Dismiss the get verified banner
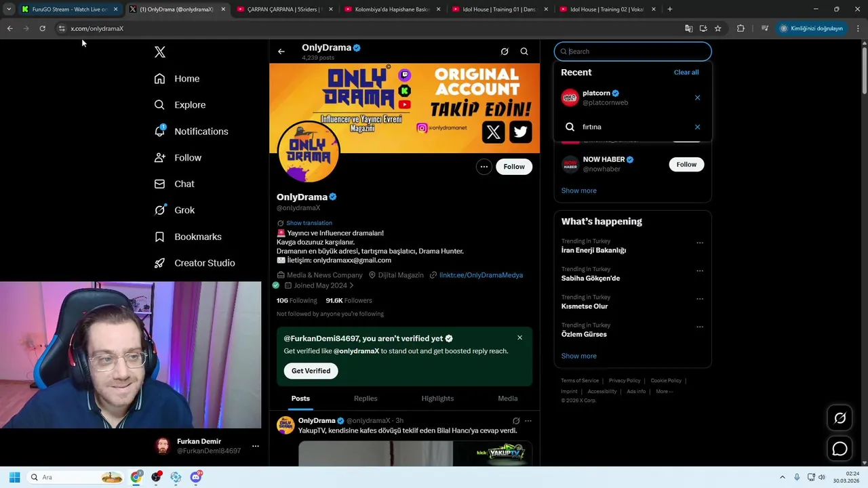The height and width of the screenshot is (488, 868). tap(519, 338)
